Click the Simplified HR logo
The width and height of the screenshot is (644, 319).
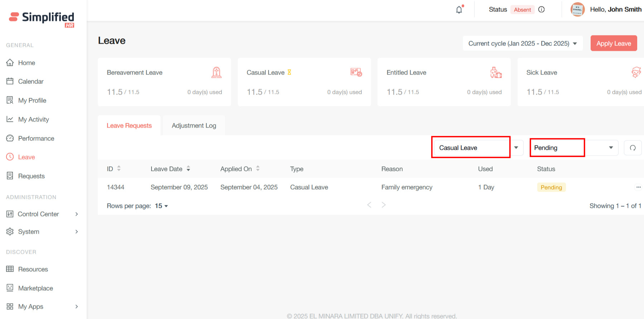coord(42,19)
